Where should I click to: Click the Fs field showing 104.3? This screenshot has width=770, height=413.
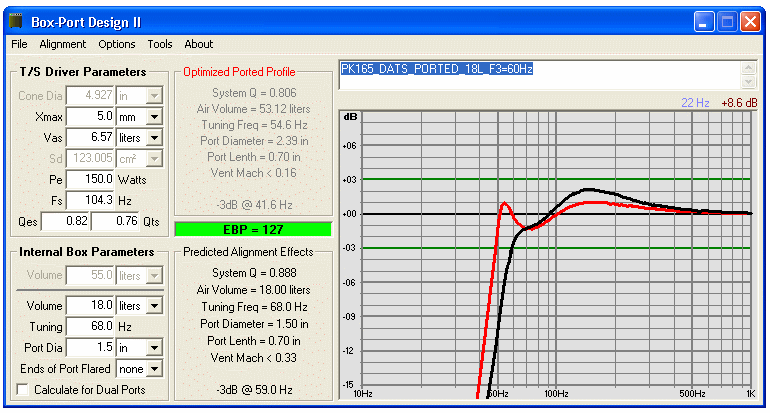(90, 201)
